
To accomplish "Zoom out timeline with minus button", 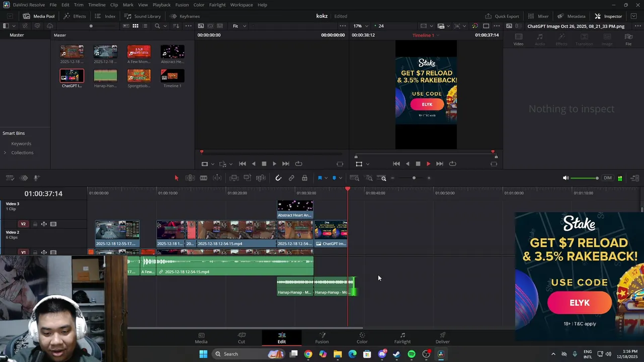I will coord(392,178).
